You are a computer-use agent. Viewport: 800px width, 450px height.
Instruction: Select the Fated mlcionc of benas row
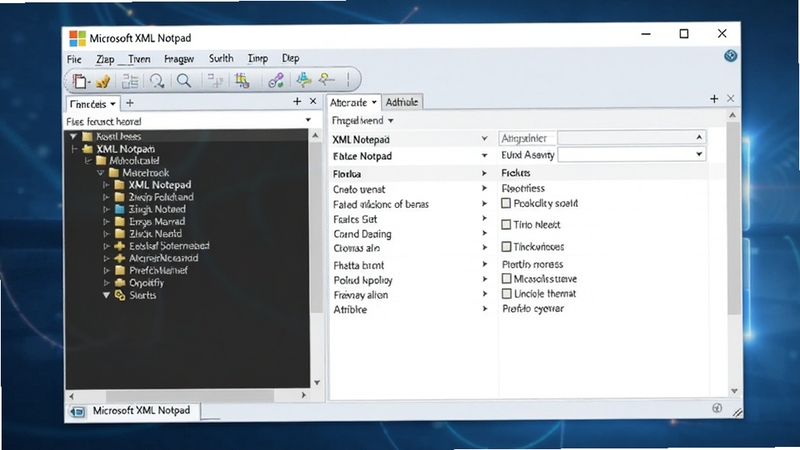(x=412, y=204)
